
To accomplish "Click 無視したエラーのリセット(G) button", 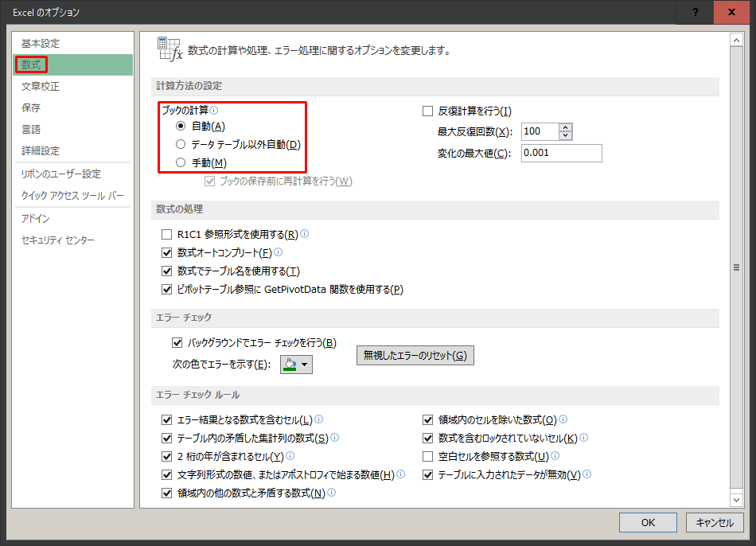I will [415, 356].
